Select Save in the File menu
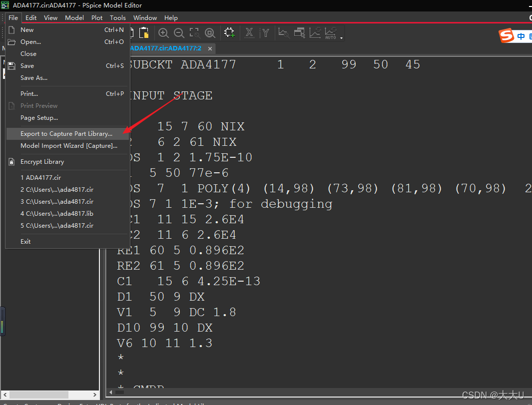Viewport: 532px width, 405px height. pyautogui.click(x=67, y=66)
